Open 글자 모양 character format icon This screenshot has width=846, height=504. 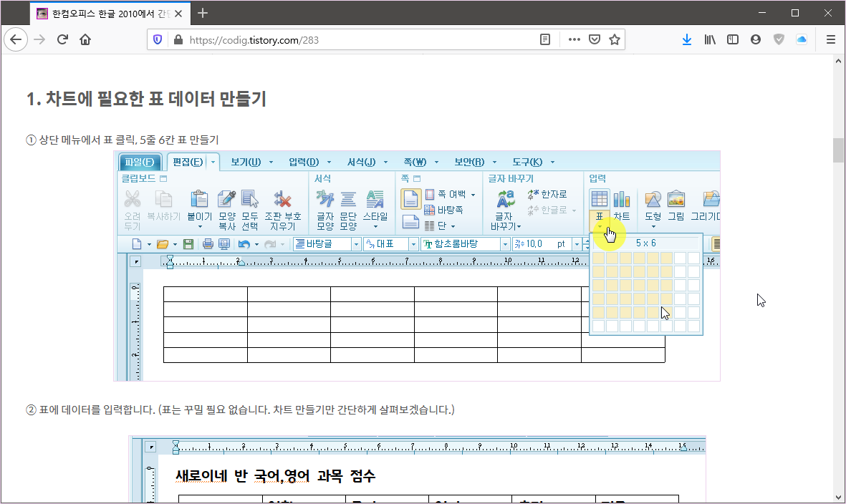(x=325, y=199)
